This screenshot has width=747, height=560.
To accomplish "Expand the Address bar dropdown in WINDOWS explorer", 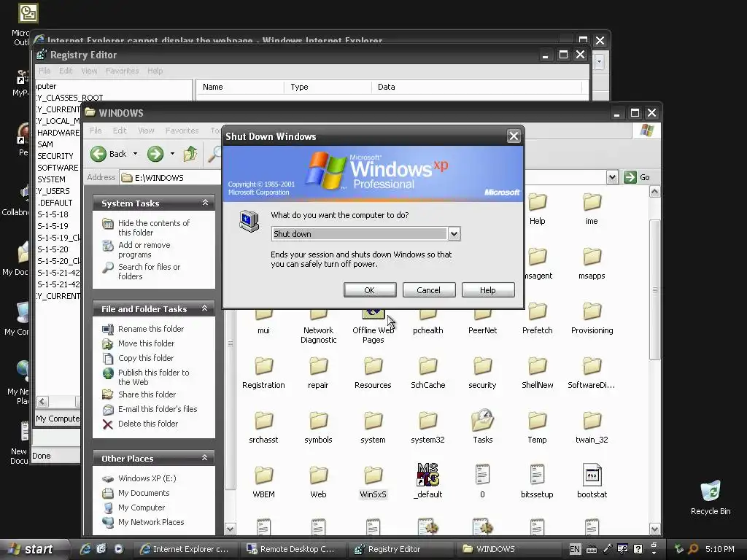I will (612, 178).
